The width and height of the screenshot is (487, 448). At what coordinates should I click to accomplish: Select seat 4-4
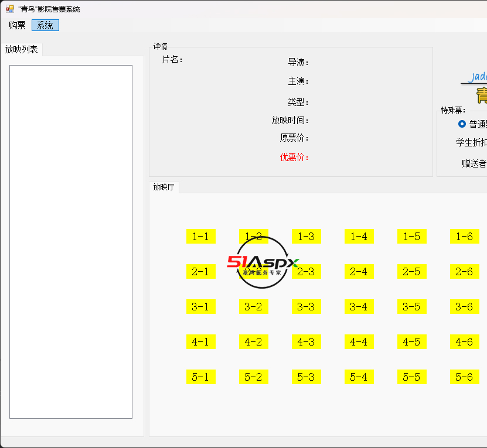[359, 341]
